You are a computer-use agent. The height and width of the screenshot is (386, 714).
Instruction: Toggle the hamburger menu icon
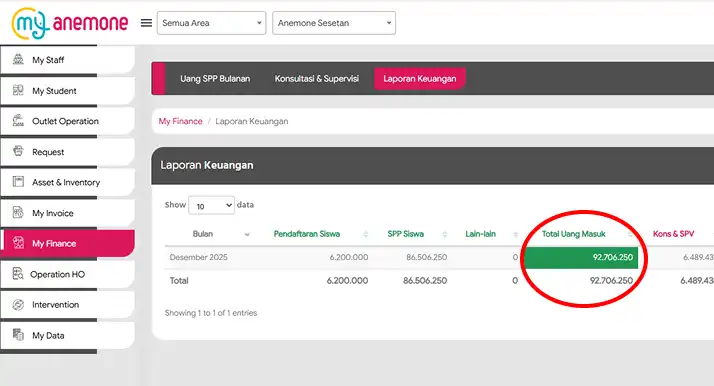tap(146, 23)
